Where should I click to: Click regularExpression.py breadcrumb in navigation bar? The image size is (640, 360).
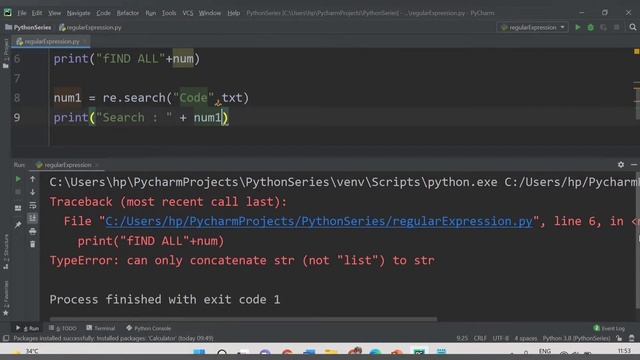90,27
